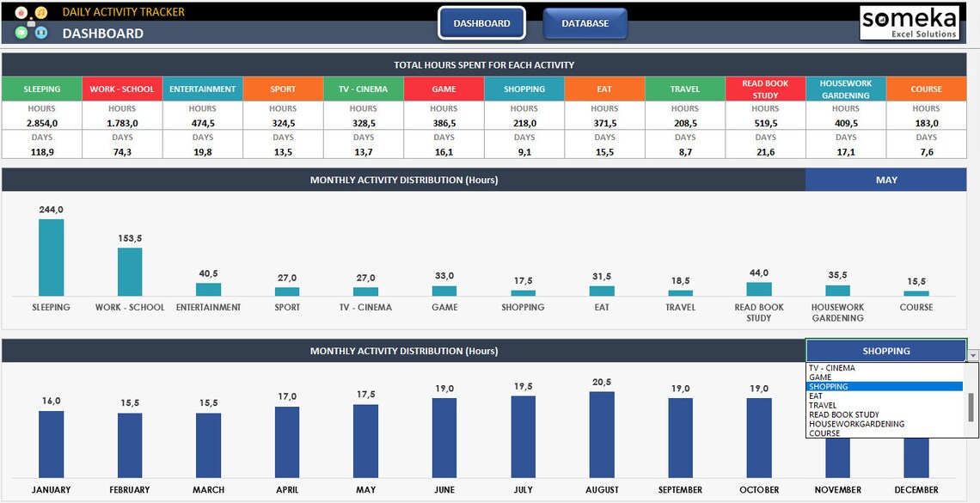Click the green chat bubble icon beside DASHBOARD
Screen dimensions: 980x503
coord(21,32)
